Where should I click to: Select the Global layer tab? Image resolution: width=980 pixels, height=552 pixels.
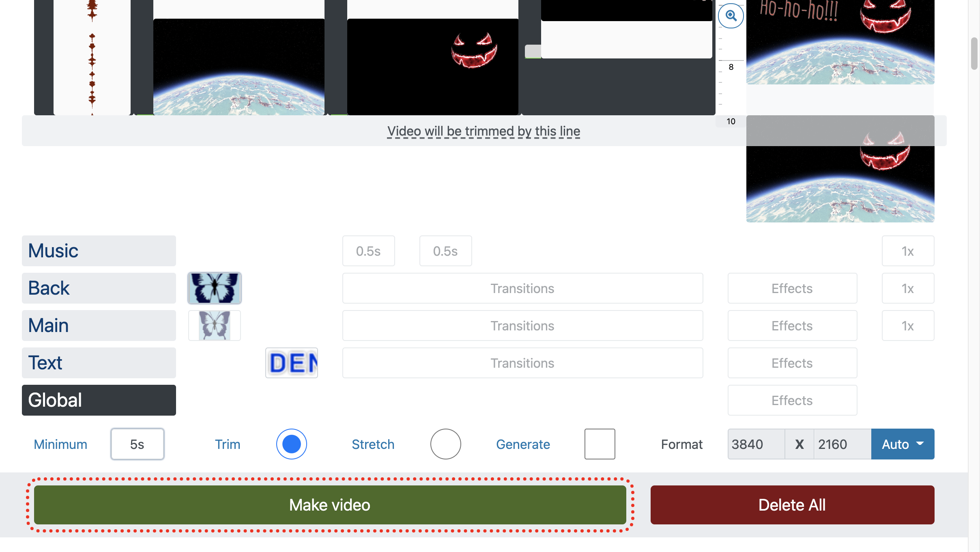[99, 400]
